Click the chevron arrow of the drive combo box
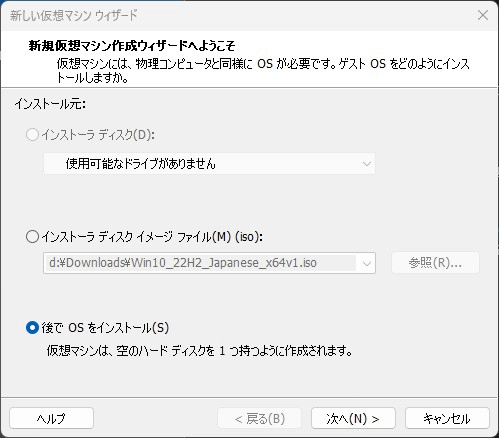This screenshot has width=499, height=438. (367, 164)
